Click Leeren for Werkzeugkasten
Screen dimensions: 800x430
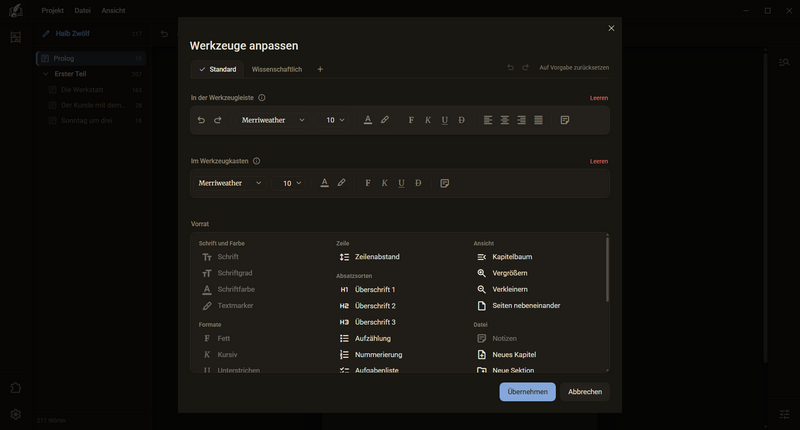click(x=599, y=161)
